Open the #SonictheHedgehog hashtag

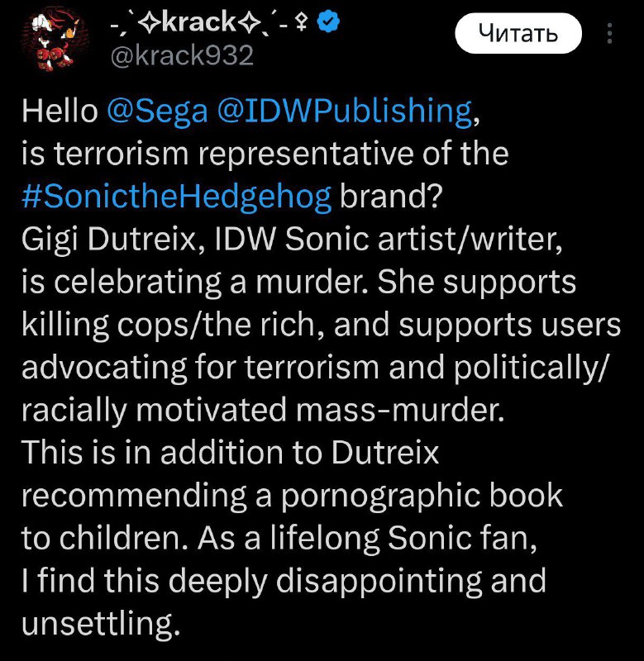pyautogui.click(x=176, y=197)
